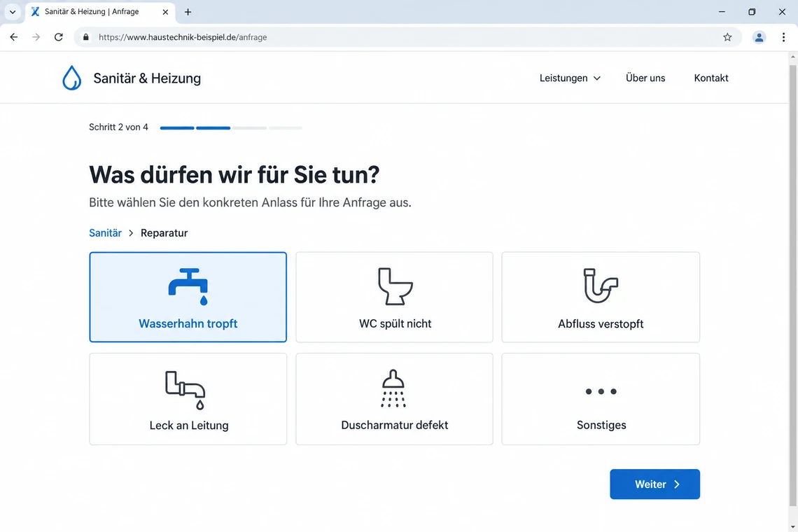Click the browser forward arrow
Image resolution: width=798 pixels, height=532 pixels.
pyautogui.click(x=36, y=37)
